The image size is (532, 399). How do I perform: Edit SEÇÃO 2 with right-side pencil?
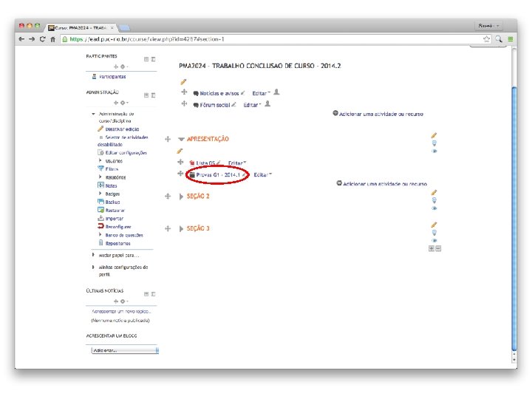pos(434,193)
